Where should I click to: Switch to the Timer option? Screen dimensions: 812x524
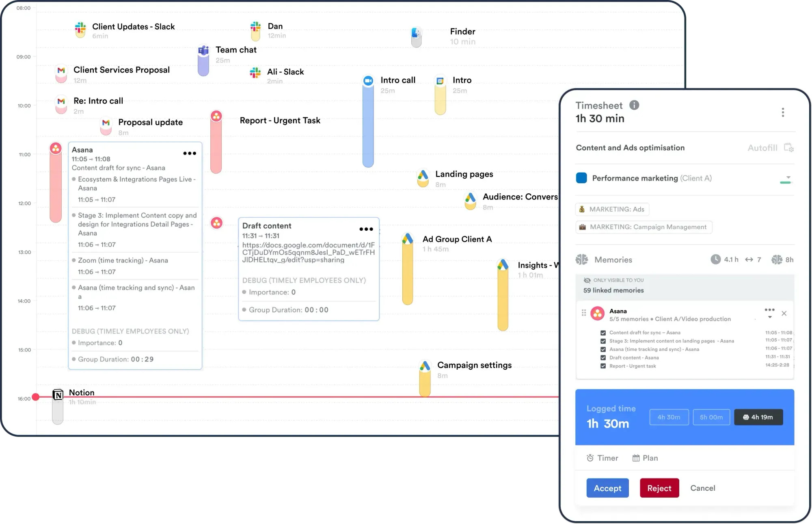pyautogui.click(x=603, y=458)
